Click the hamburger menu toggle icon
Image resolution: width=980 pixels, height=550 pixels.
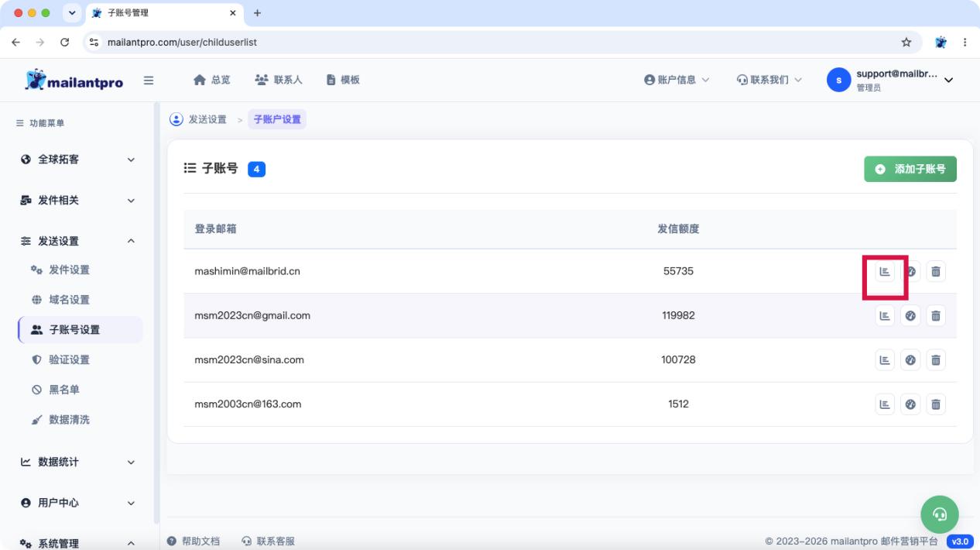[x=149, y=80]
